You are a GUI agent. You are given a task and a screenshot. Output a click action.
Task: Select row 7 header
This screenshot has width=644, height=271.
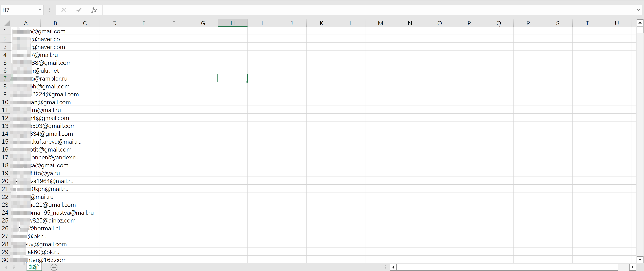click(5, 78)
